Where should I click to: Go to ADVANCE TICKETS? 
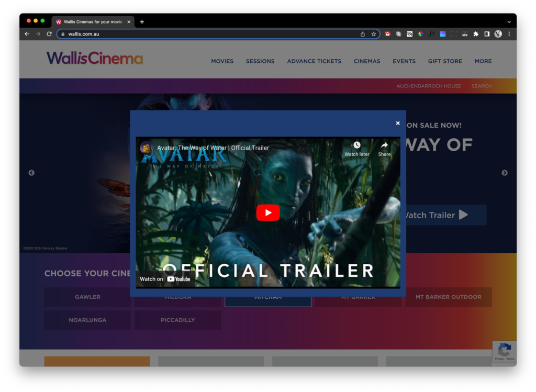(314, 61)
